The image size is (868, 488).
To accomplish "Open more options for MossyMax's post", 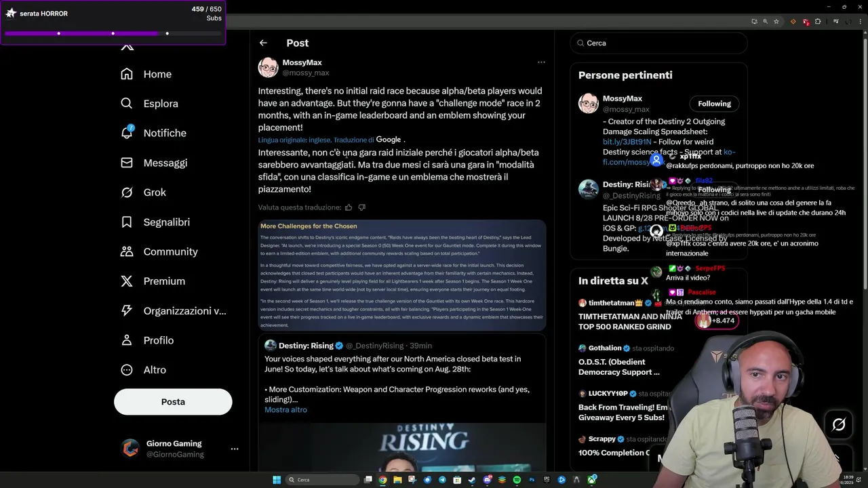I will pyautogui.click(x=541, y=62).
